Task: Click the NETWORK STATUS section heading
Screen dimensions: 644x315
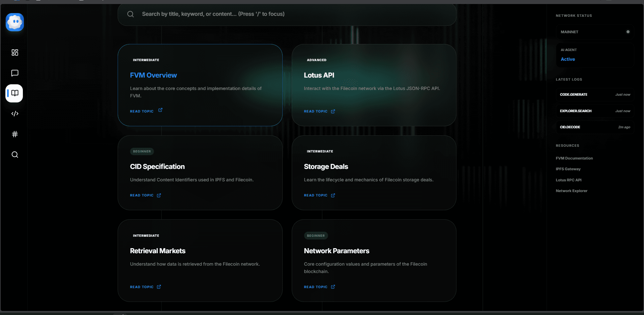Action: (574, 16)
